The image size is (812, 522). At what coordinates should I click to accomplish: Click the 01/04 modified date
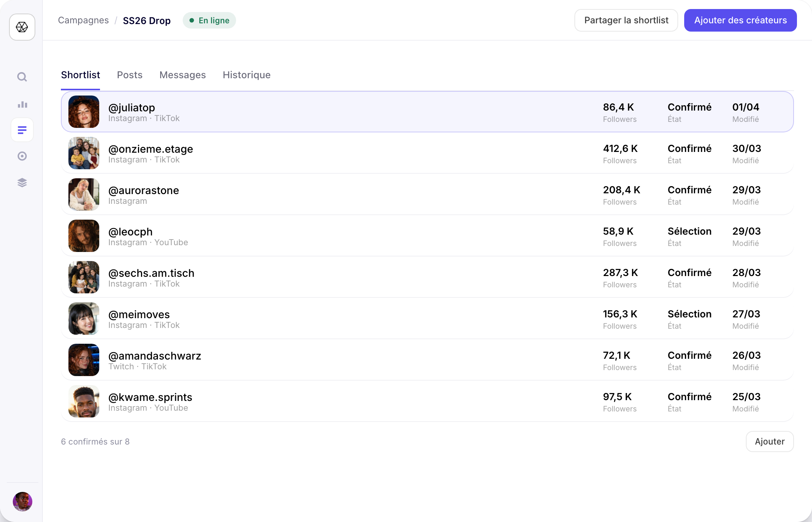746,107
